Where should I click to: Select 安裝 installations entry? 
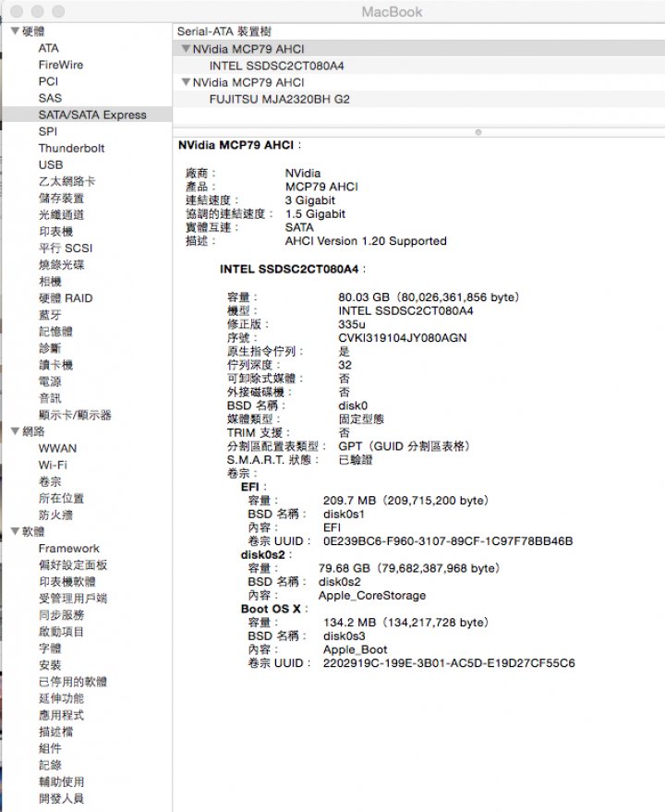pyautogui.click(x=50, y=664)
